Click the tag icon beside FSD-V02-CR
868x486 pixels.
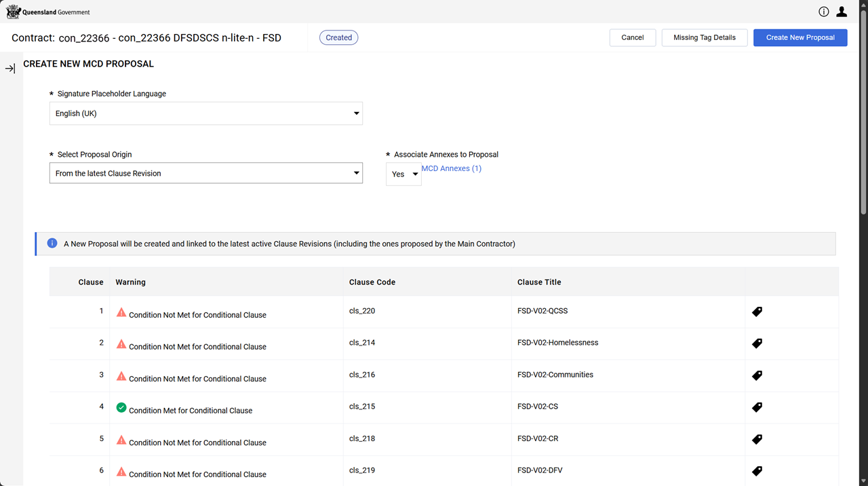[757, 439]
